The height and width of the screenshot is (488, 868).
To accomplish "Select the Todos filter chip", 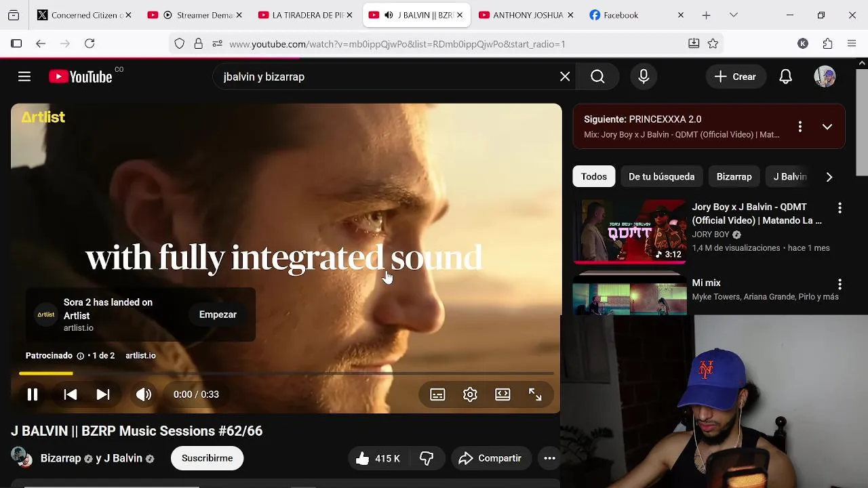I will [593, 176].
